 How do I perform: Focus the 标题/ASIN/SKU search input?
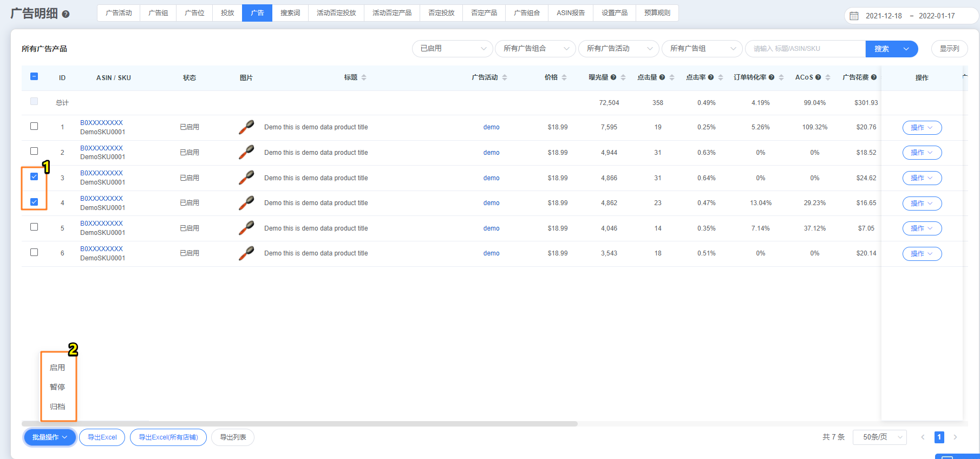click(805, 49)
